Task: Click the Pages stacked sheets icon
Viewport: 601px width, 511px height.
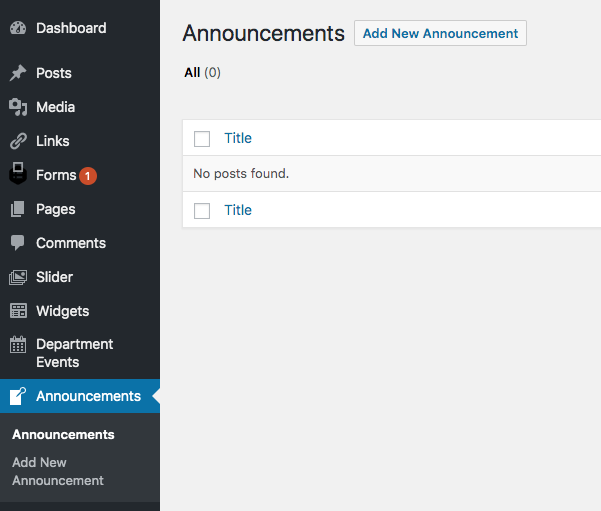Action: (18, 209)
